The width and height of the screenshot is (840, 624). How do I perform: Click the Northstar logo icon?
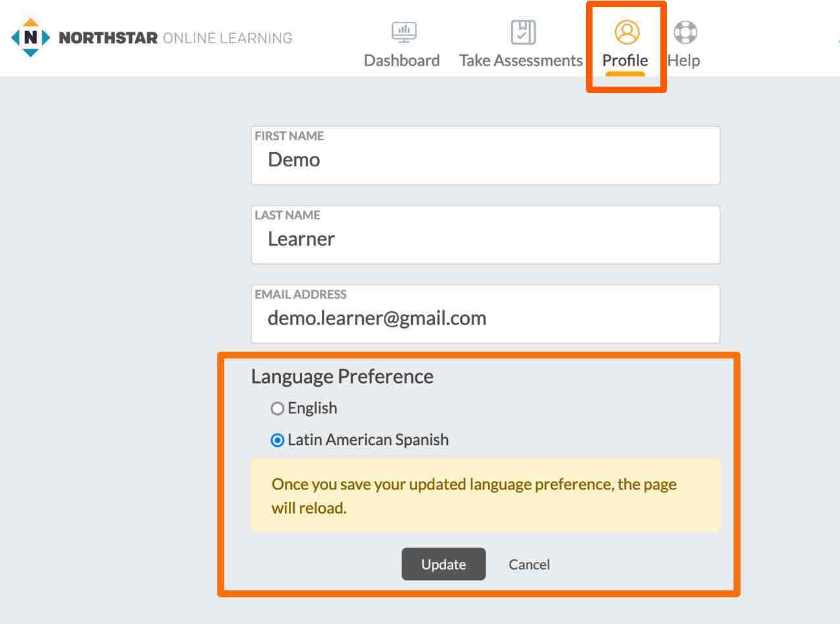pos(30,38)
